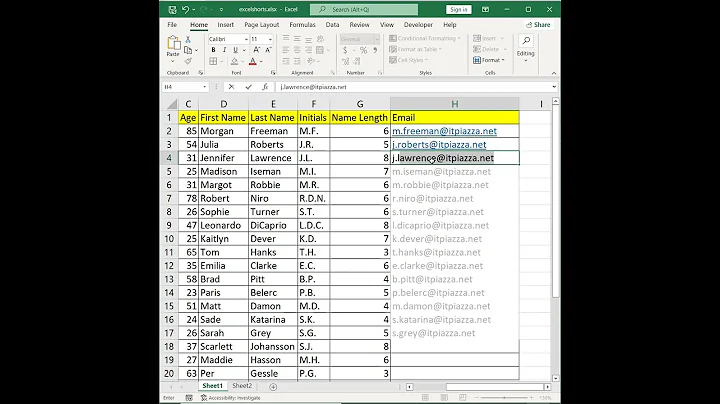Open m.freeman@itpiazza.net email link
The image size is (720, 404).
pyautogui.click(x=444, y=131)
